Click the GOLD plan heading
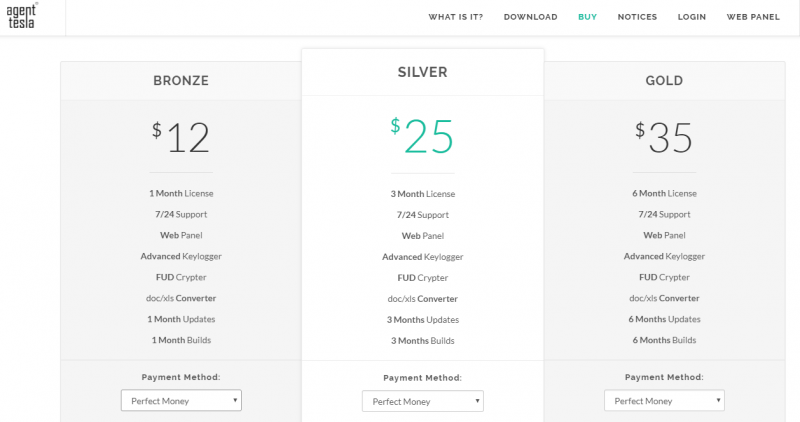 (664, 81)
